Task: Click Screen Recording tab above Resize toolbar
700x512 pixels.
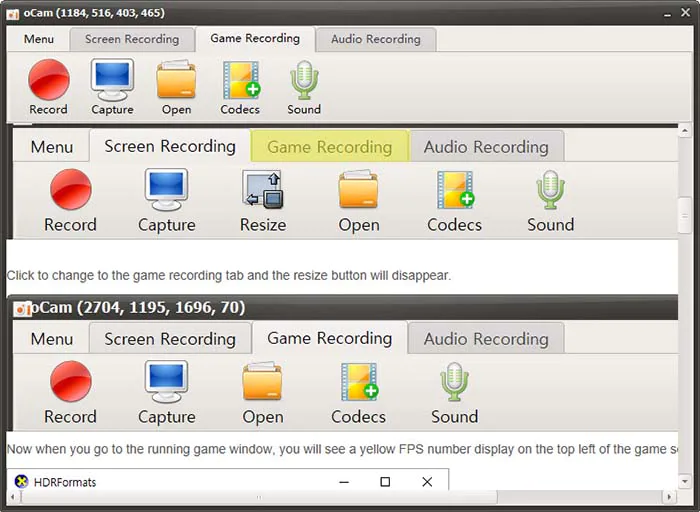Action: point(170,146)
